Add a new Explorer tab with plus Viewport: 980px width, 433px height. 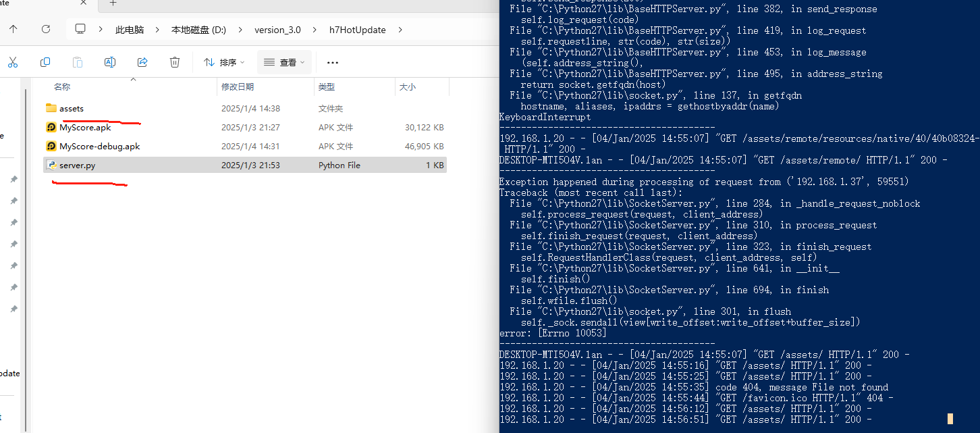point(113,3)
